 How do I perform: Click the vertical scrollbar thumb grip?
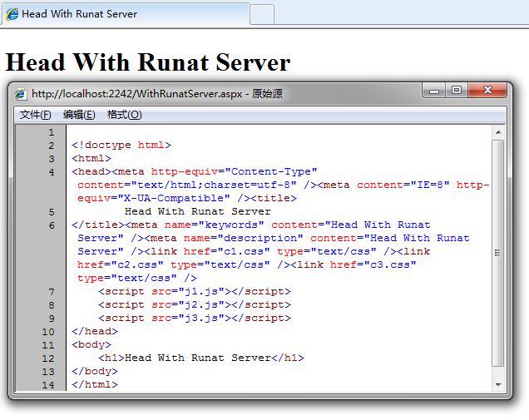click(498, 252)
